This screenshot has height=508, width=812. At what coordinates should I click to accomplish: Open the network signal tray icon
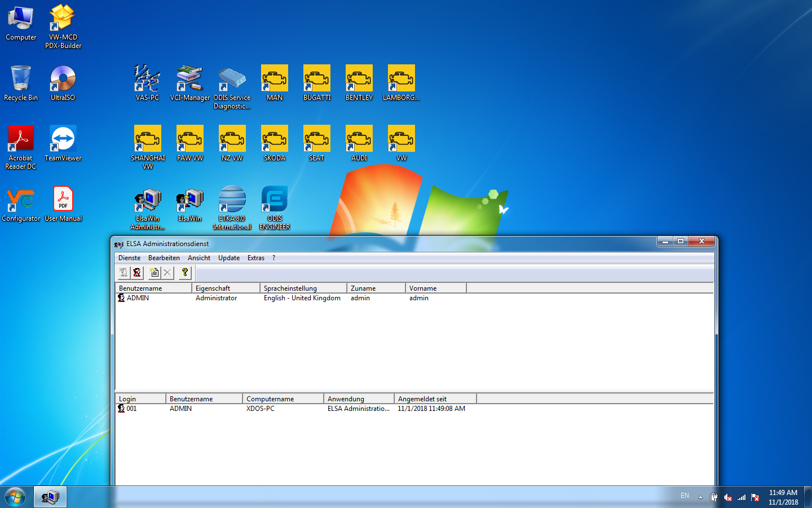click(742, 497)
